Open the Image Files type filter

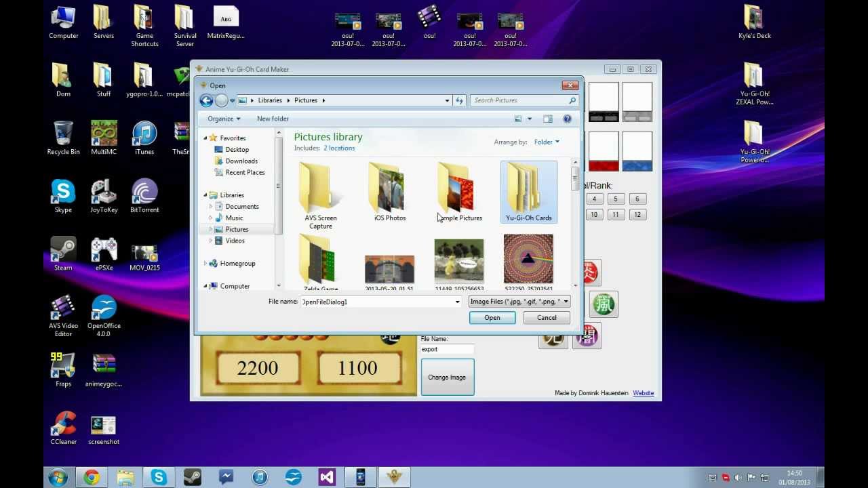pyautogui.click(x=519, y=302)
